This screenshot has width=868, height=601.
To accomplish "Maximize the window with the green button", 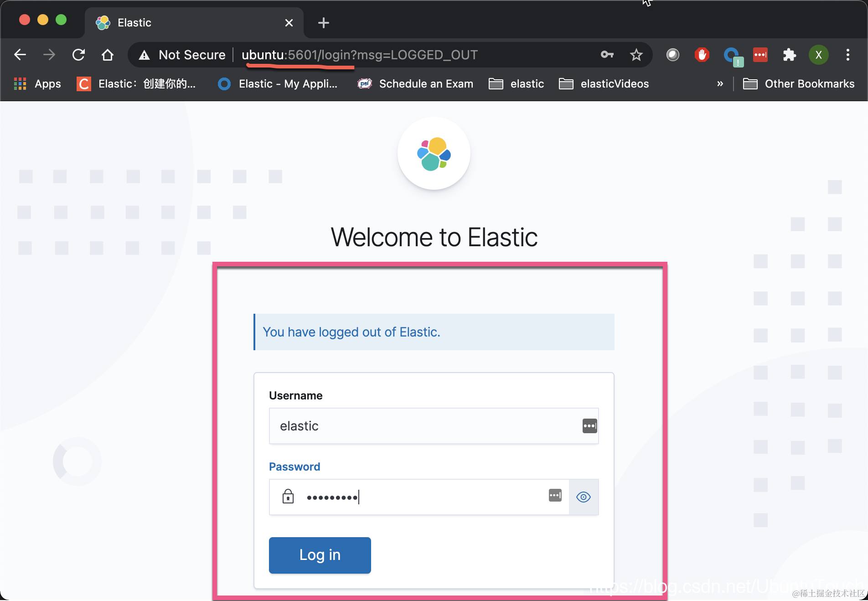I will (61, 20).
